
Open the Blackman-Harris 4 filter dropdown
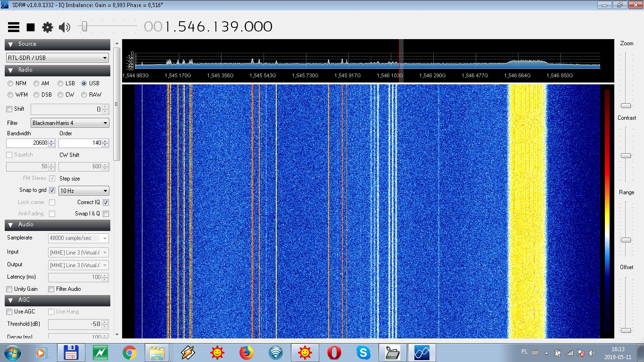point(70,123)
